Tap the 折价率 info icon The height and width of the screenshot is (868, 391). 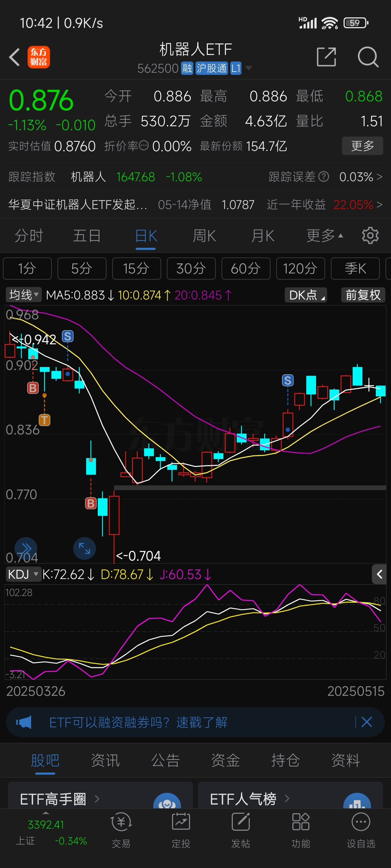click(x=144, y=146)
